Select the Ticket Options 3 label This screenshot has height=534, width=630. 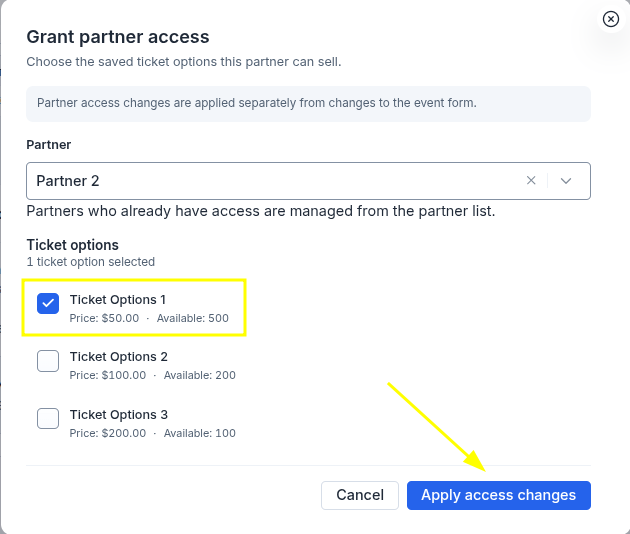pos(119,415)
